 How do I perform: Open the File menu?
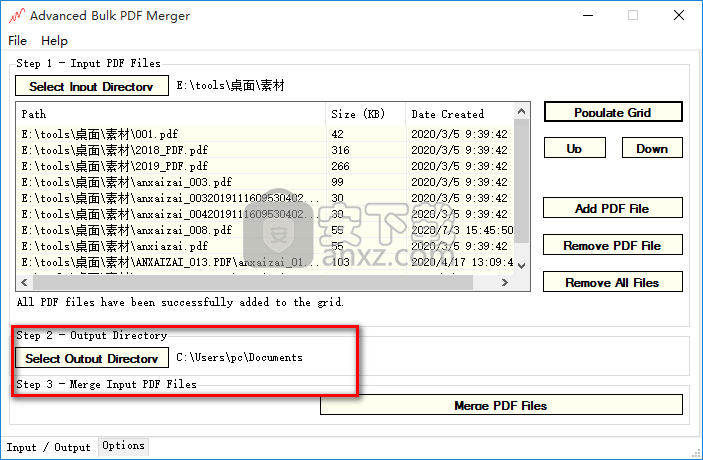click(17, 41)
